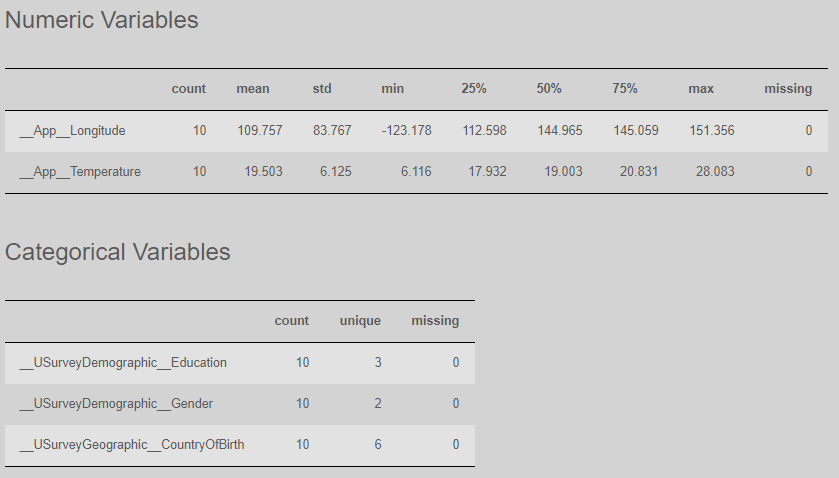Click the max column header
Screen dimensions: 839x478
(x=701, y=89)
